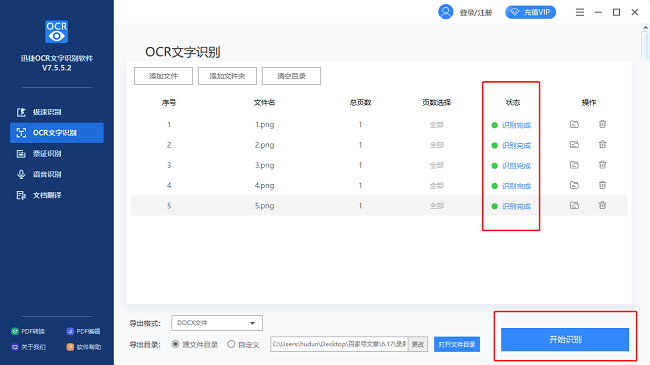Click 充值VIP button

(531, 12)
